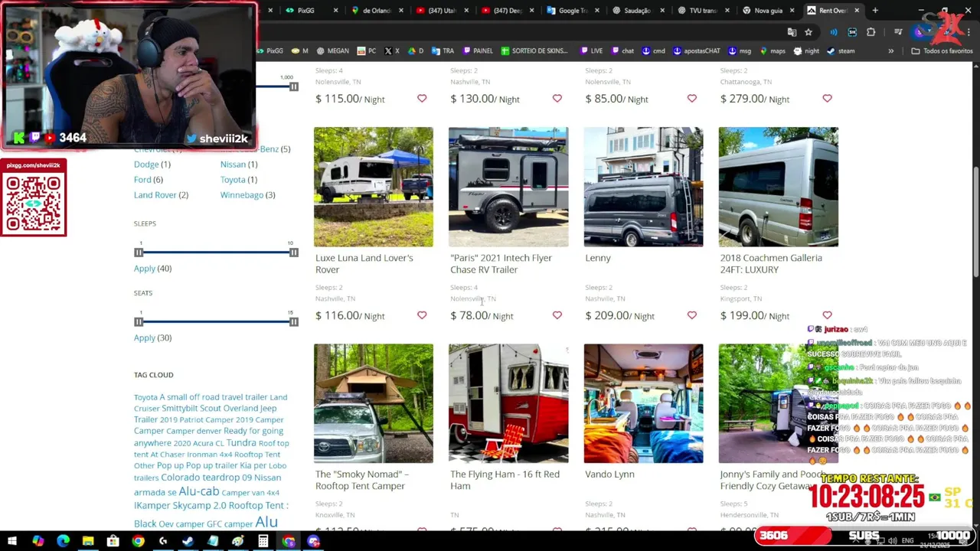Filter by Winnebago make
The width and height of the screenshot is (980, 551).
coord(242,194)
